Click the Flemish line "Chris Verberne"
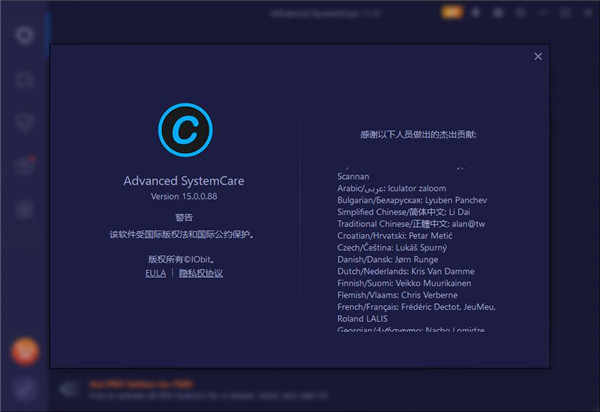Viewport: 600px width, 412px height. tap(397, 295)
